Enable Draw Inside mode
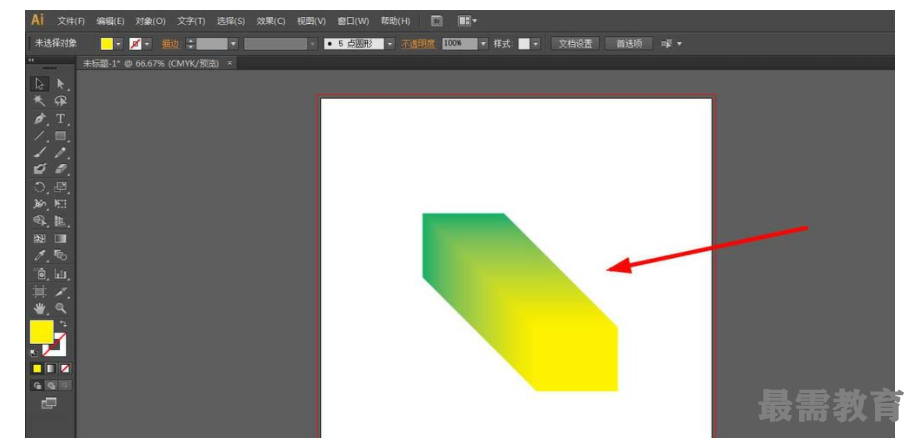The height and width of the screenshot is (445, 910). click(66, 385)
